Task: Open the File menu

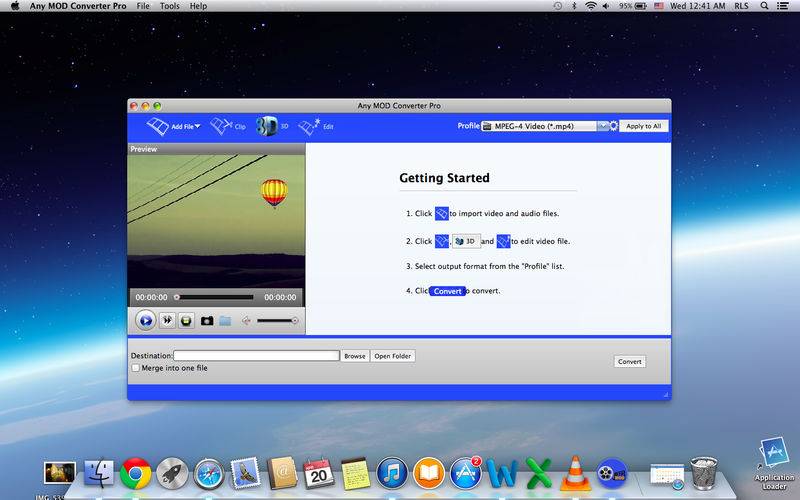Action: (x=143, y=6)
